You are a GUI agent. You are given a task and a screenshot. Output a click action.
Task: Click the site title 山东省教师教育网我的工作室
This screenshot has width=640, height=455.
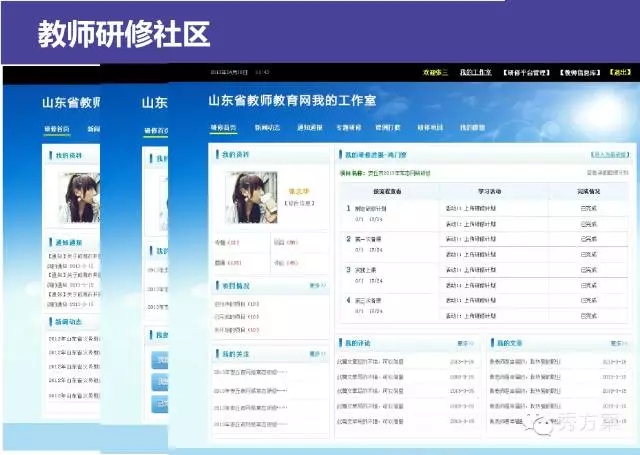(292, 101)
